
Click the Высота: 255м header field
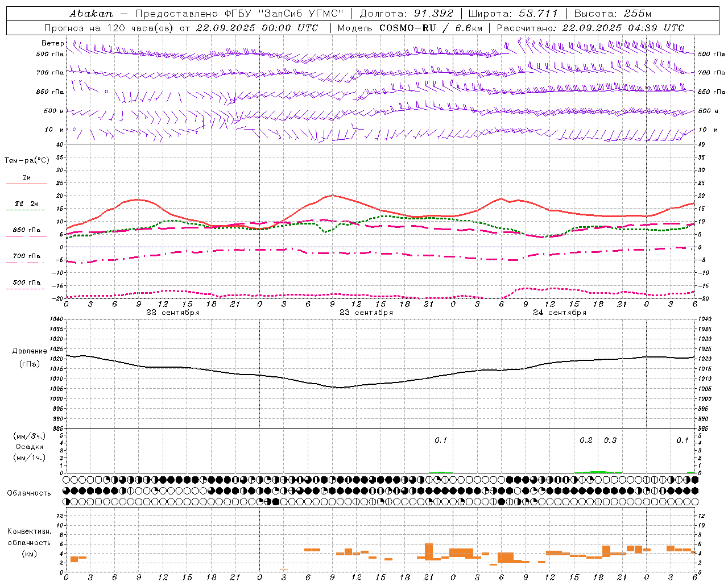click(x=613, y=14)
